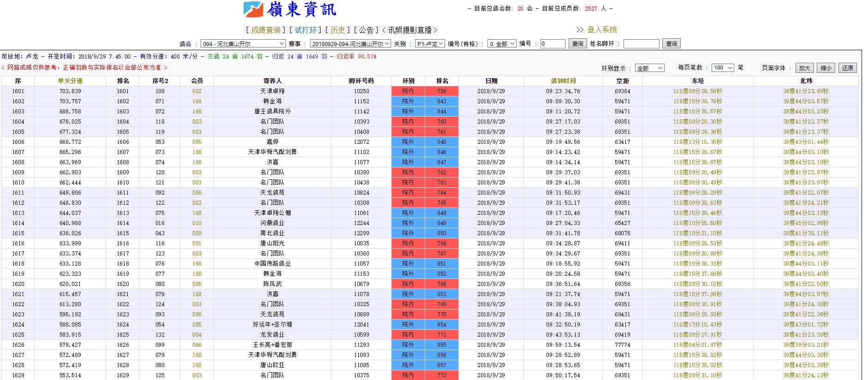Image resolution: width=868 pixels, height=380 pixels.
Task: Click member 009 in row 1615
Action: [x=197, y=233]
